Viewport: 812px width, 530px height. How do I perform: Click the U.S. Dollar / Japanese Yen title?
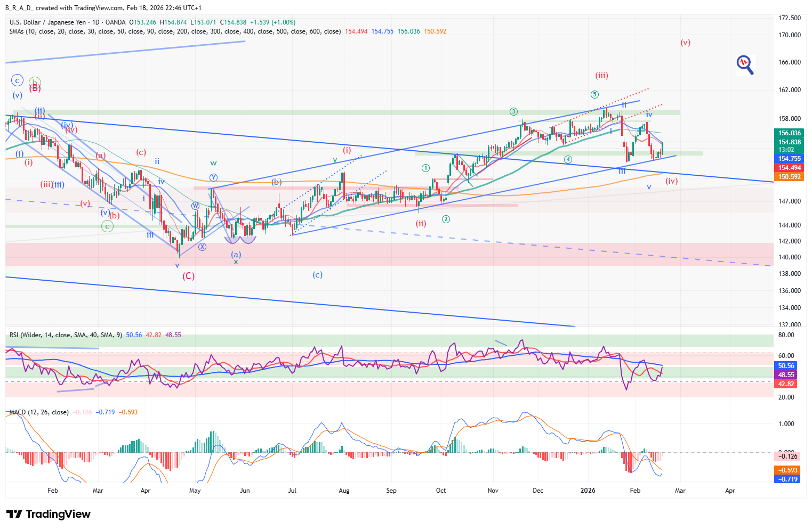pyautogui.click(x=47, y=22)
